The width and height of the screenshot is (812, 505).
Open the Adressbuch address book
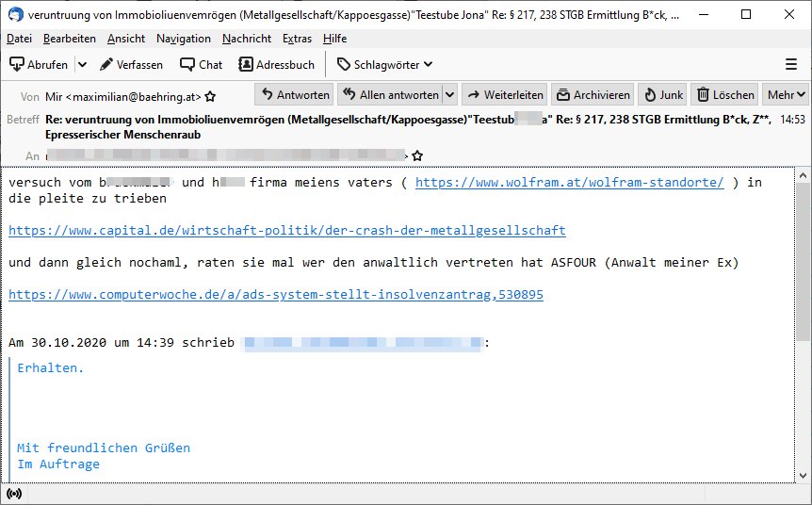coord(277,65)
